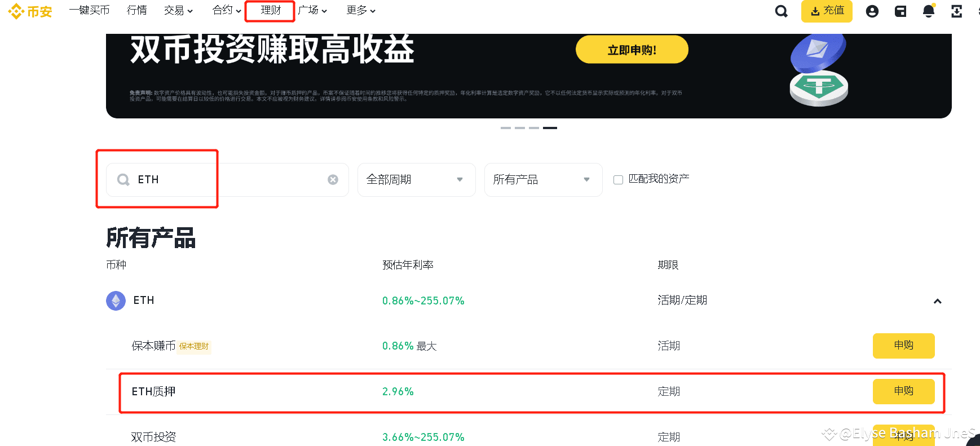The image size is (980, 446).
Task: Open the 全部周期 dropdown
Action: pyautogui.click(x=416, y=179)
